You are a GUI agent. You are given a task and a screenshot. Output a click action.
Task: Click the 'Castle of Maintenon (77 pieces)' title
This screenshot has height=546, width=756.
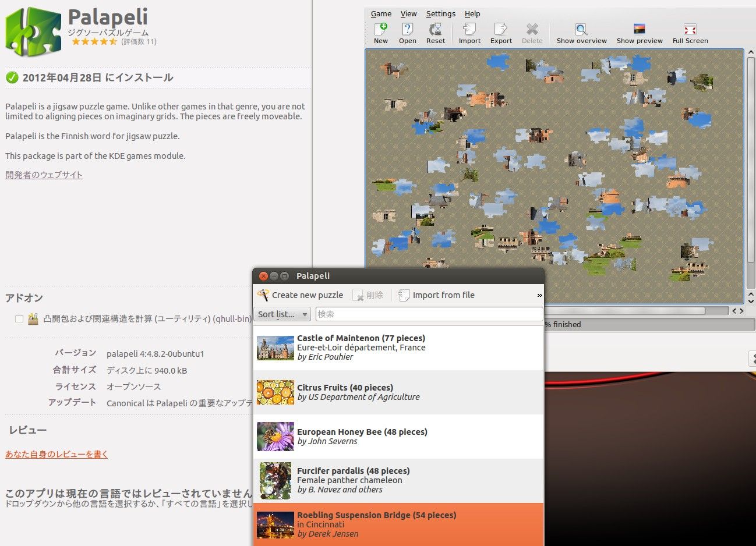pos(361,338)
